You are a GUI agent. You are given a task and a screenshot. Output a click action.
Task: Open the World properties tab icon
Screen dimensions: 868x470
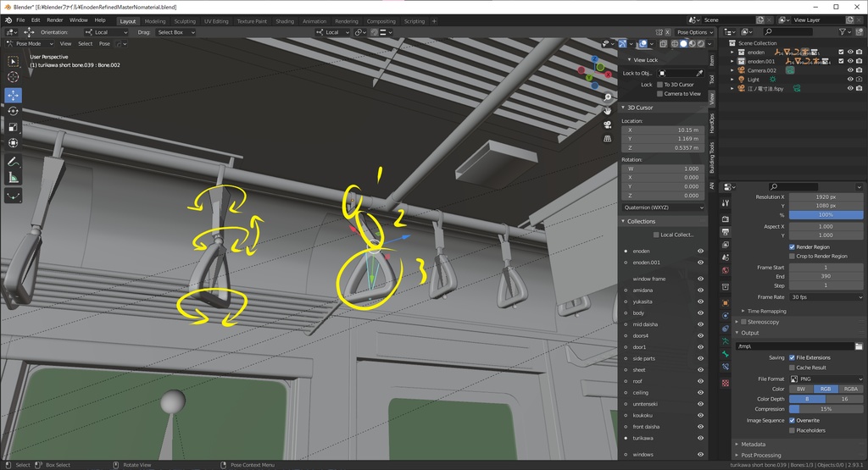[x=726, y=271]
